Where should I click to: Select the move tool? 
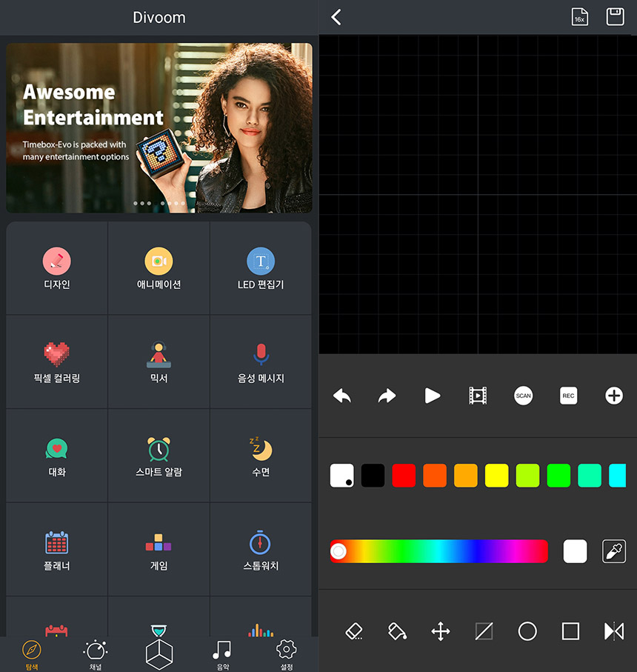(x=441, y=631)
